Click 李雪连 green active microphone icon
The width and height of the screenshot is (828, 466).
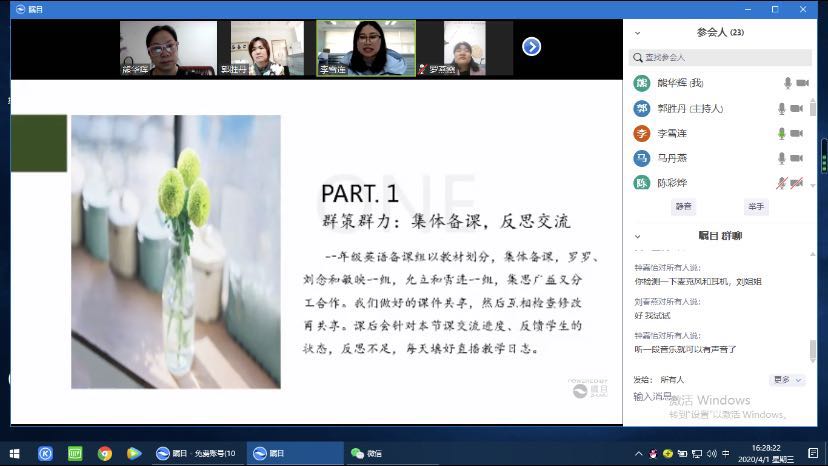[783, 133]
